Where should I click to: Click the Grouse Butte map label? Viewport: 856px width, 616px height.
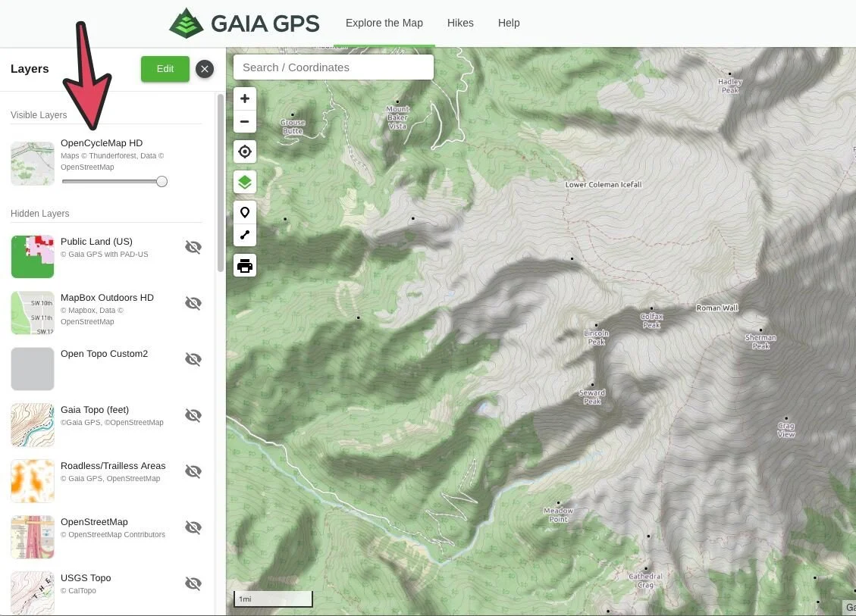pyautogui.click(x=293, y=127)
